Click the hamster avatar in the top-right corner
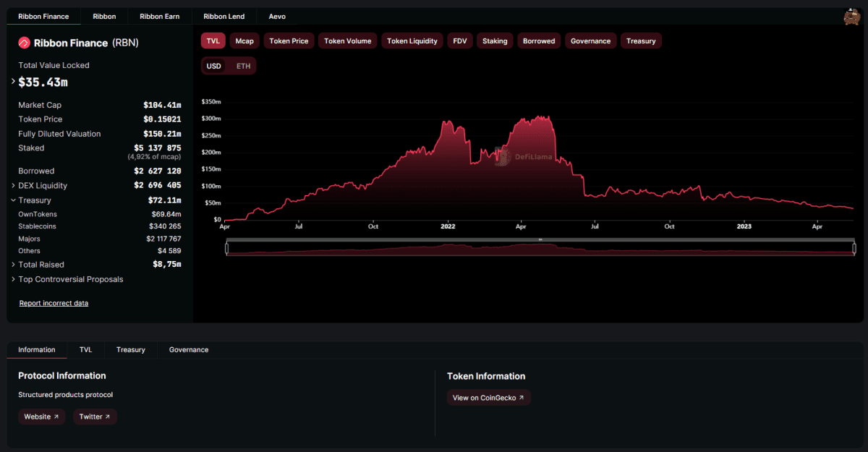 pos(851,16)
